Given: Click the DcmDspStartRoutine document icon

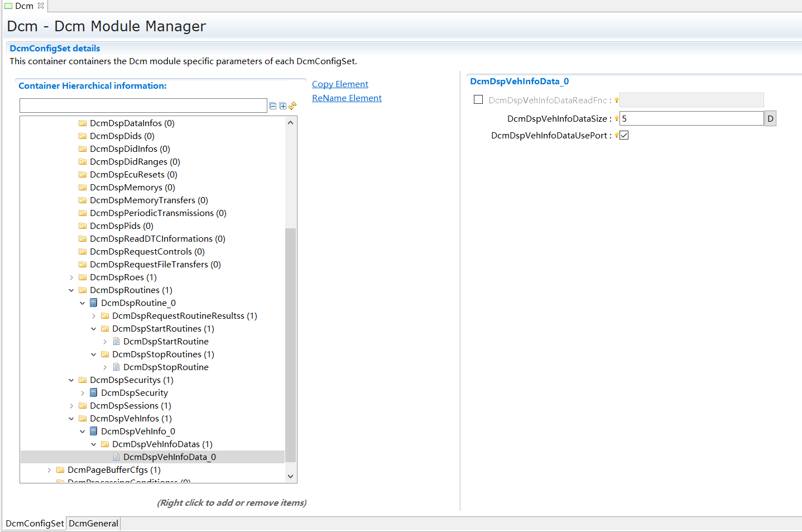Looking at the screenshot, I should [x=116, y=342].
